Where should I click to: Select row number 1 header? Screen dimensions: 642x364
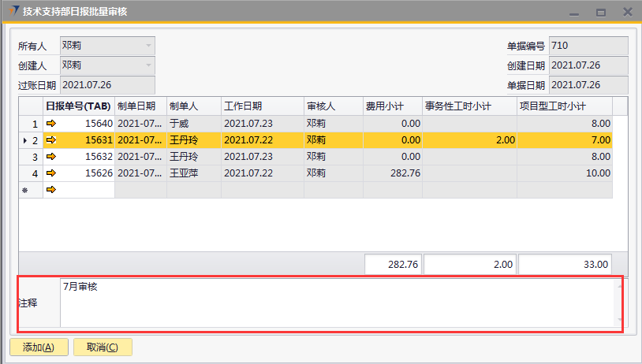pyautogui.click(x=31, y=124)
